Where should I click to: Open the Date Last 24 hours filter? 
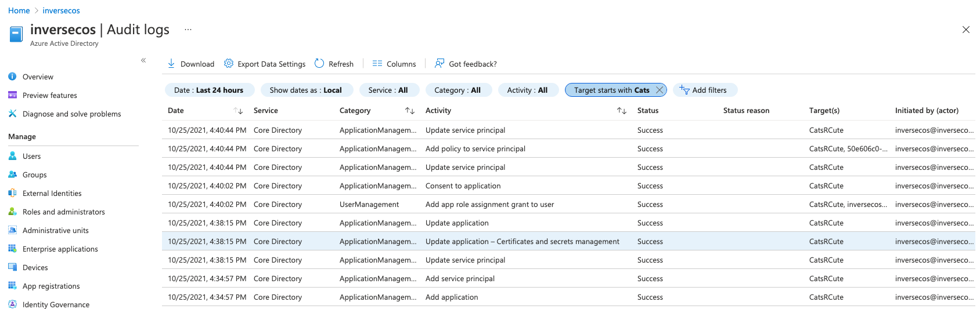pos(209,90)
